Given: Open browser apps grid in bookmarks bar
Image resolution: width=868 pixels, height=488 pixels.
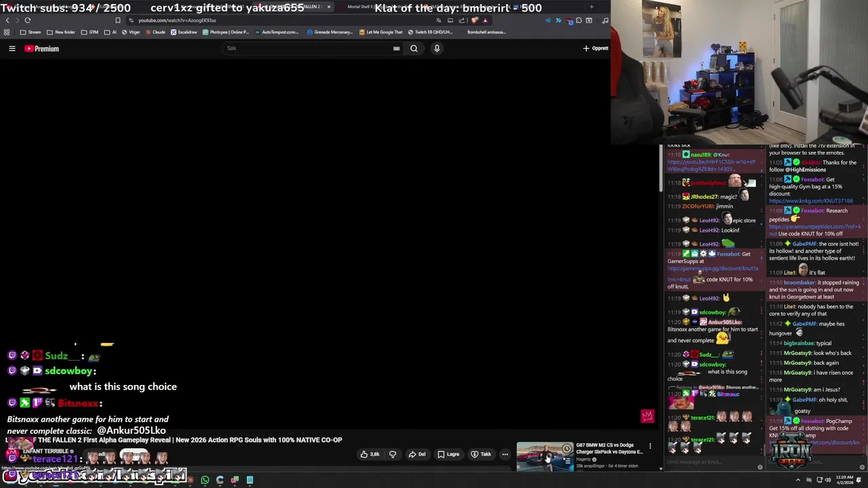Looking at the screenshot, I should 7,32.
